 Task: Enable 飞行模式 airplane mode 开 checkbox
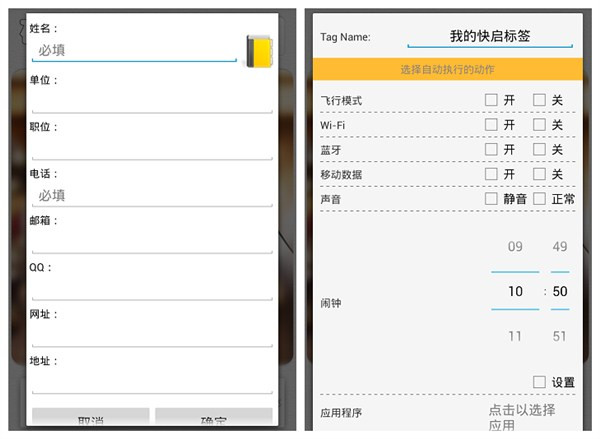click(491, 100)
